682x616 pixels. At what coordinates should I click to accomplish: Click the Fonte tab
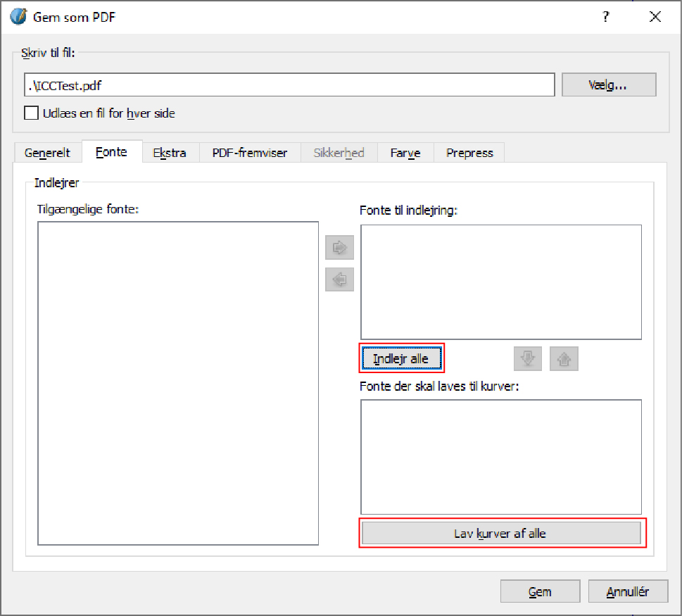point(111,152)
